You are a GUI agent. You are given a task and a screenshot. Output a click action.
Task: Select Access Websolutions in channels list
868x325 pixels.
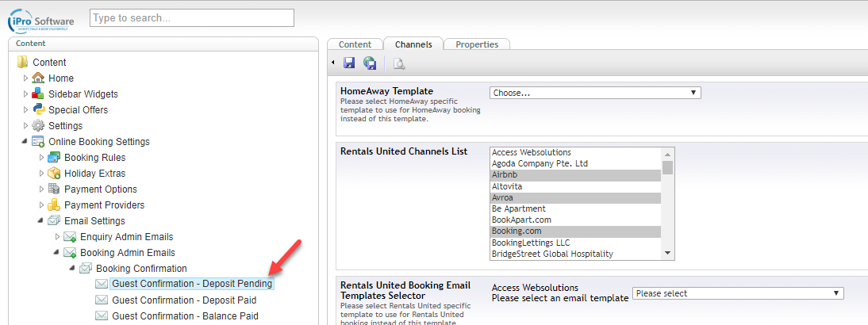pyautogui.click(x=576, y=152)
